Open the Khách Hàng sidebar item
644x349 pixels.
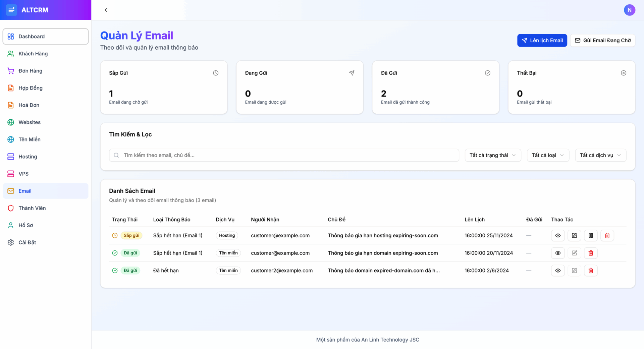tap(33, 53)
